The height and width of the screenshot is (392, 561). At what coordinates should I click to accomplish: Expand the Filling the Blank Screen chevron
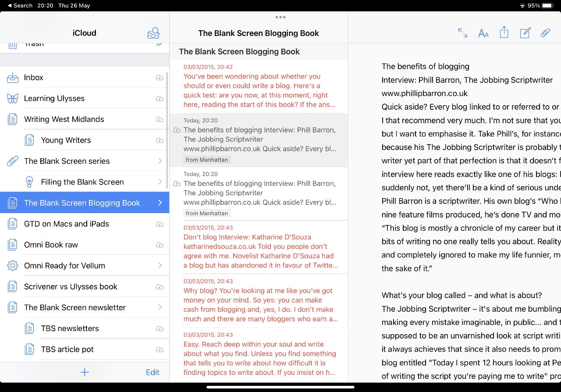coord(160,182)
